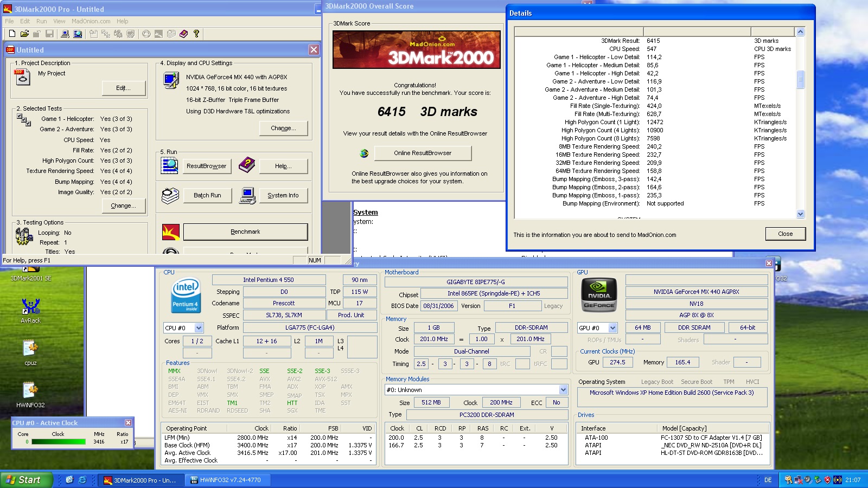Image resolution: width=868 pixels, height=488 pixels.
Task: Click the globe icon beside Online ResultBrowser
Action: [x=364, y=153]
